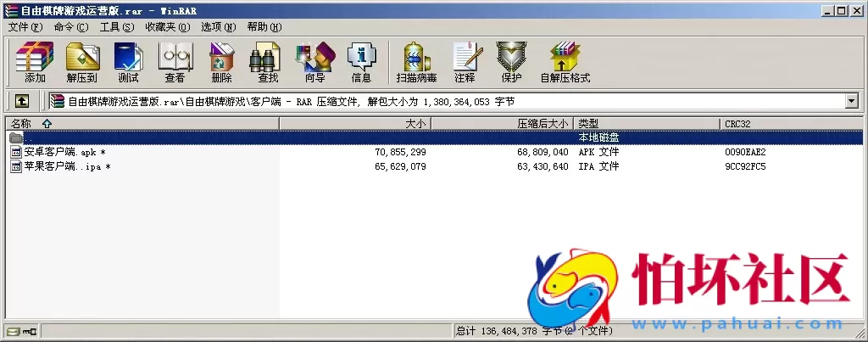Sort by the CRC32 column header
This screenshot has width=868, height=342.
click(x=792, y=124)
